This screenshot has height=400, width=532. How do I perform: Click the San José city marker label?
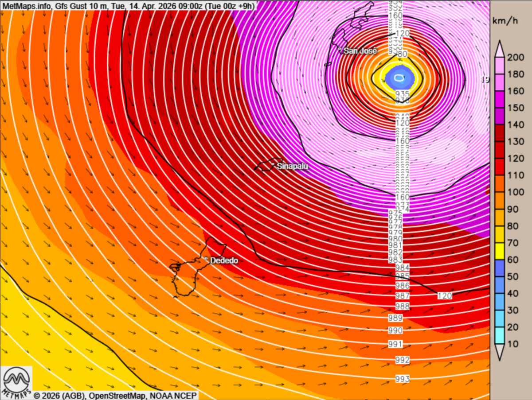360,50
